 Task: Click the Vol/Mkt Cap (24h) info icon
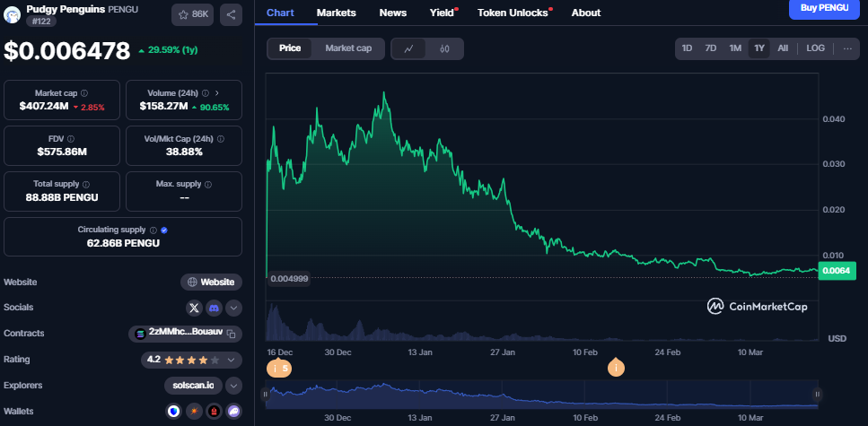221,139
